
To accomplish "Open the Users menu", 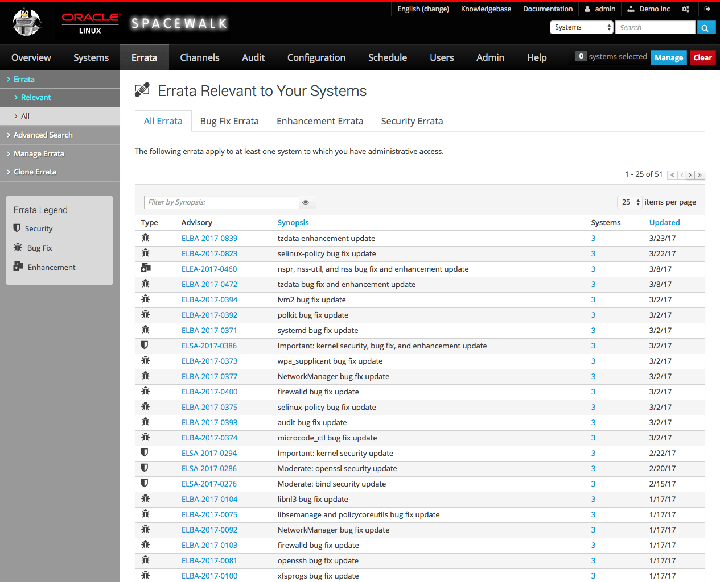I will coord(441,57).
